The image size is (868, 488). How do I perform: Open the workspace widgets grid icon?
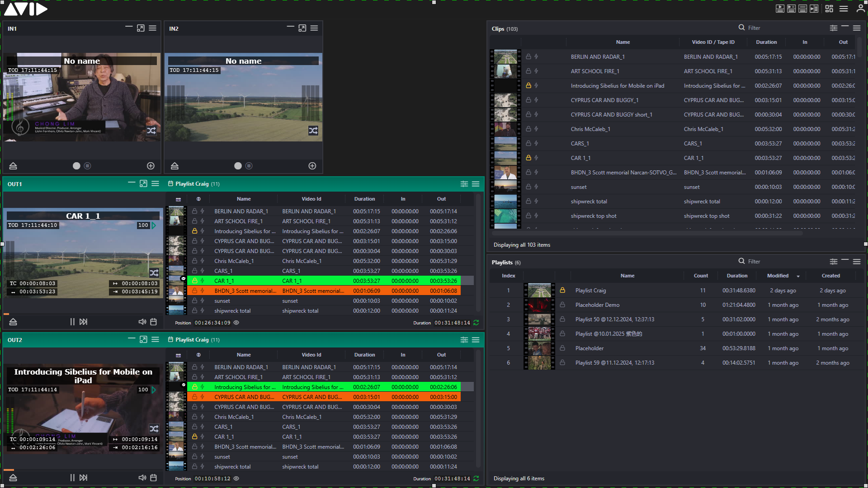pyautogui.click(x=829, y=9)
